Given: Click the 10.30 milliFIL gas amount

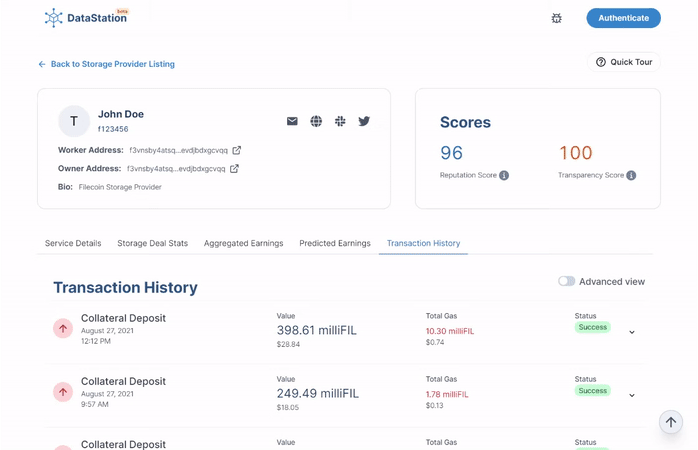Looking at the screenshot, I should pos(450,331).
